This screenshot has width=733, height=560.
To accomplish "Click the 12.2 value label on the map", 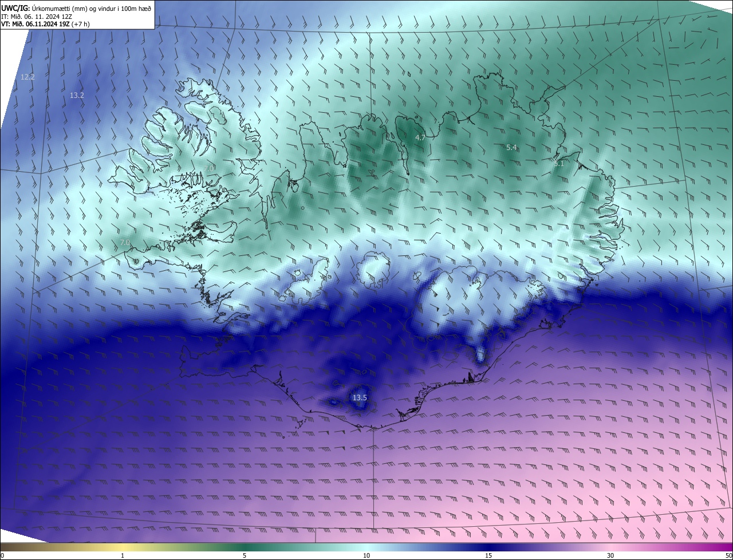I will pyautogui.click(x=27, y=77).
